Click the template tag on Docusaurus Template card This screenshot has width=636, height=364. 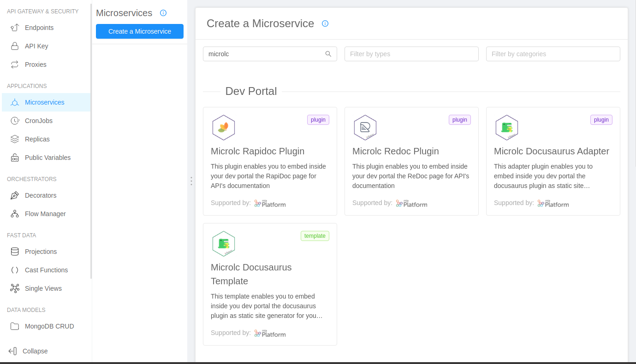pyautogui.click(x=315, y=236)
